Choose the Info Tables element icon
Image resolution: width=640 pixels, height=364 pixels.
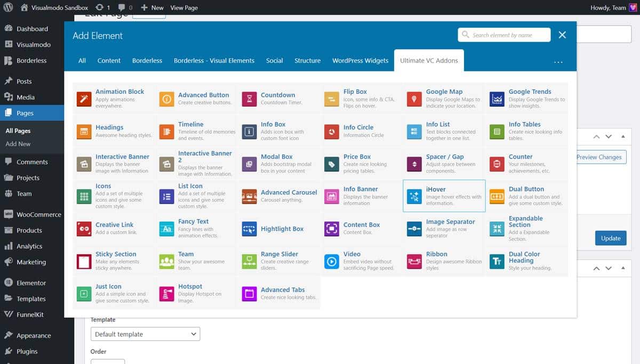click(497, 132)
